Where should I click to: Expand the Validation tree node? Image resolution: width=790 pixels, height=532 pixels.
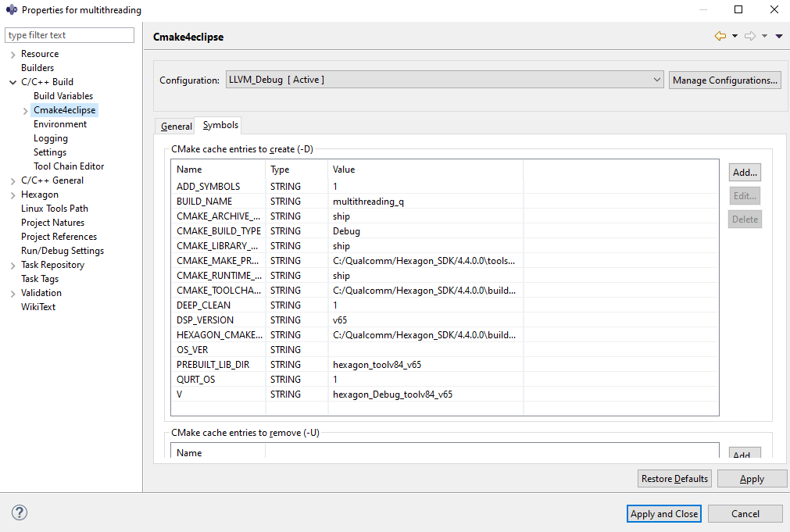click(x=13, y=294)
